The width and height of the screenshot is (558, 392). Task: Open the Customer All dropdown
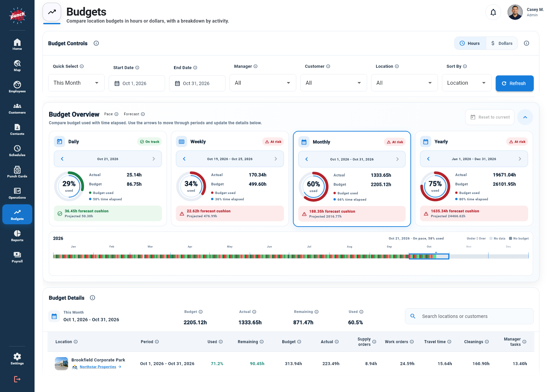tap(334, 83)
